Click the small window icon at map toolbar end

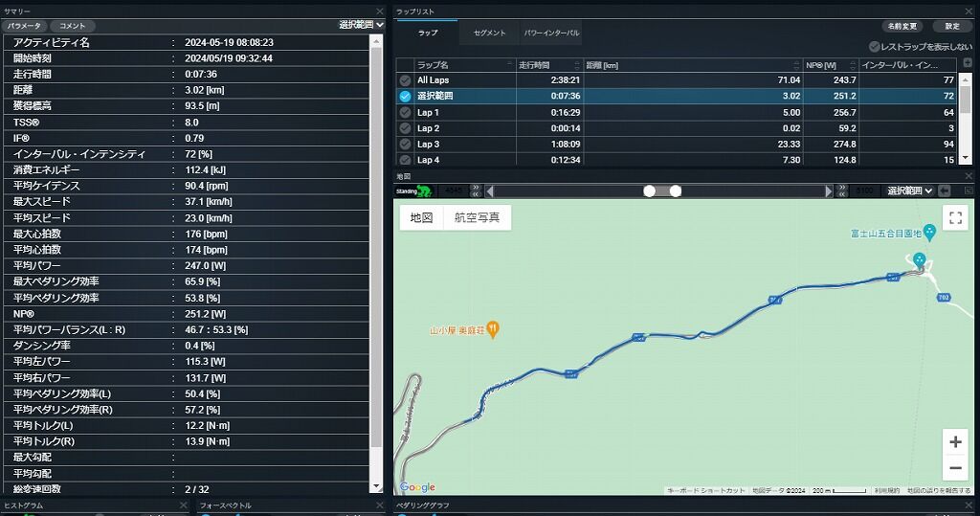point(969,191)
